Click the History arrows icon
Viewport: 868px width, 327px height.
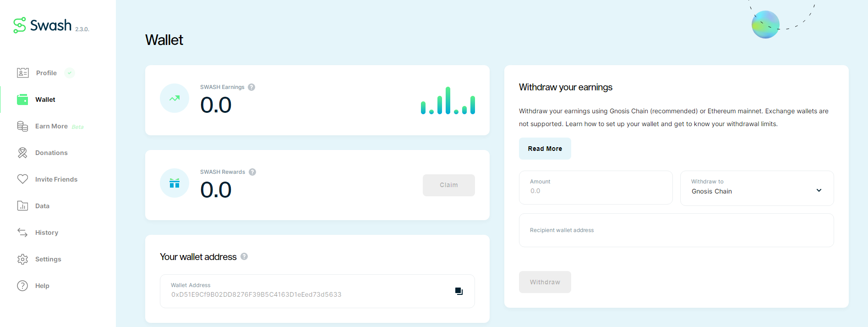(22, 233)
